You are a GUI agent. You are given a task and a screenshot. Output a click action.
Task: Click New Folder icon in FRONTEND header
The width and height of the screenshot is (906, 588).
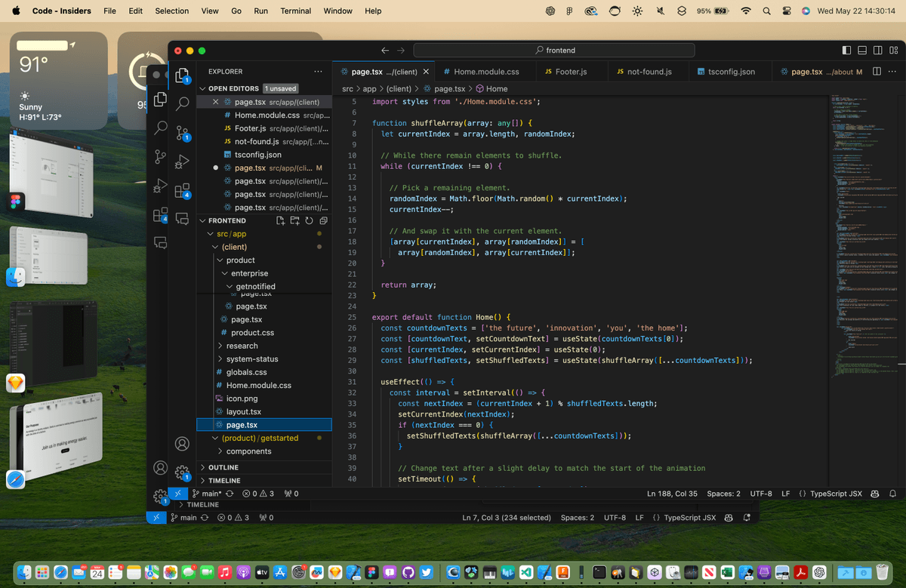294,220
